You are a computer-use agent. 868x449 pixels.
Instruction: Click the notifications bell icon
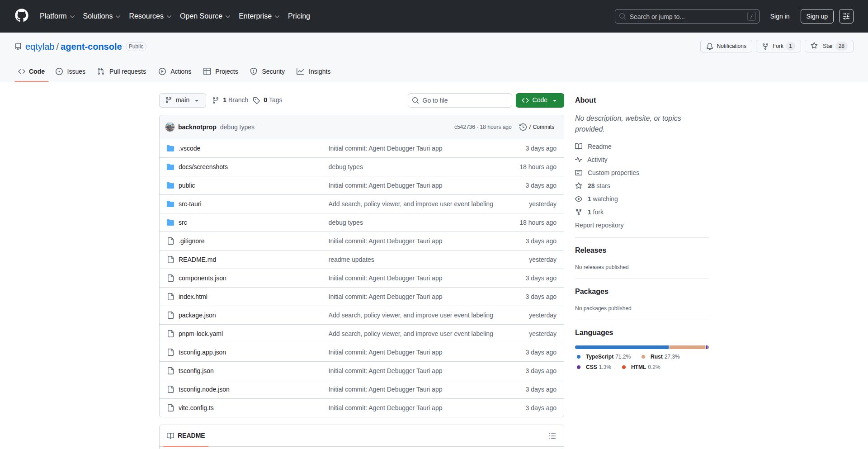point(710,46)
